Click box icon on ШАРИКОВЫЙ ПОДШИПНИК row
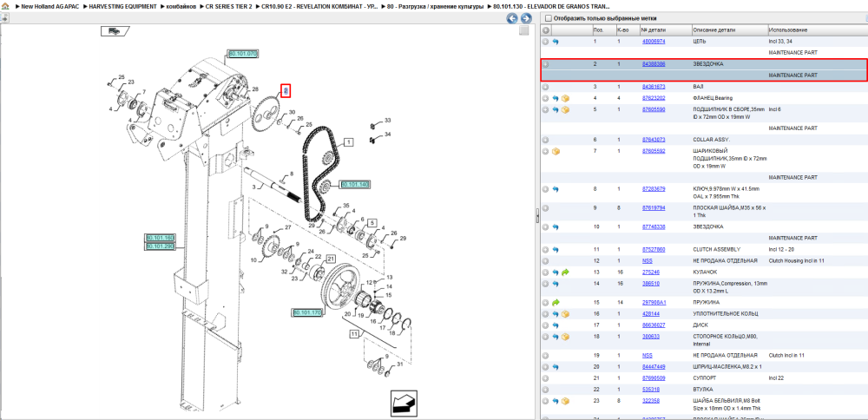Image resolution: width=868 pixels, height=420 pixels. tap(556, 151)
